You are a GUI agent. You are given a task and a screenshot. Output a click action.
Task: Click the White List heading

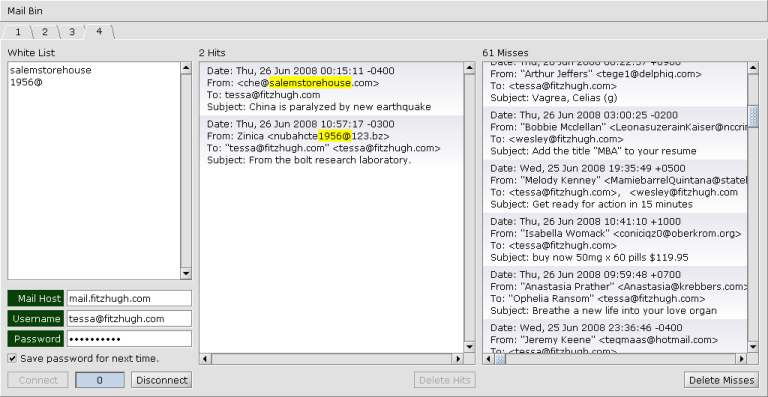coord(31,52)
